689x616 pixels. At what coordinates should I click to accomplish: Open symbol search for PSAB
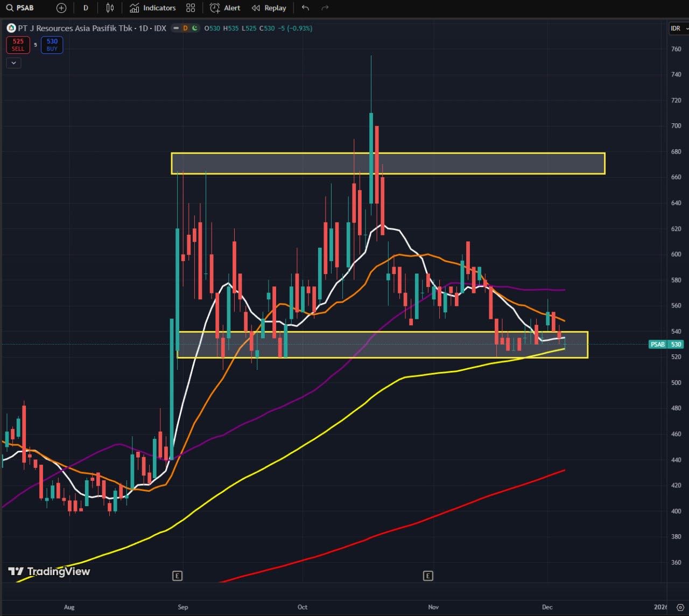[20, 8]
